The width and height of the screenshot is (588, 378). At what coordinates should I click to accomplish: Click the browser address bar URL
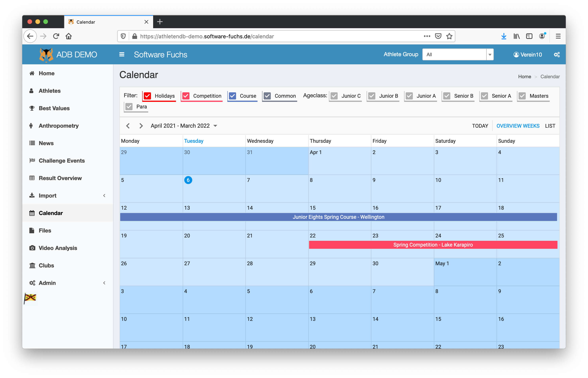pos(207,36)
